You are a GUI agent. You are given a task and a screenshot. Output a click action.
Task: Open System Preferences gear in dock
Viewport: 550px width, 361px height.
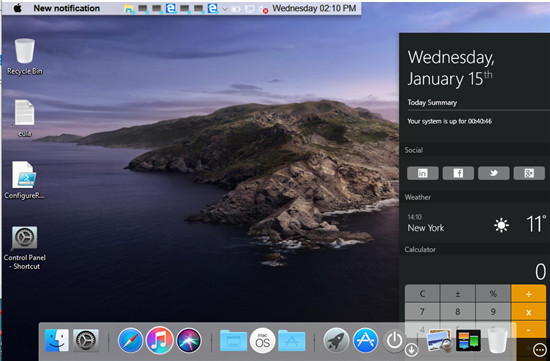point(86,340)
